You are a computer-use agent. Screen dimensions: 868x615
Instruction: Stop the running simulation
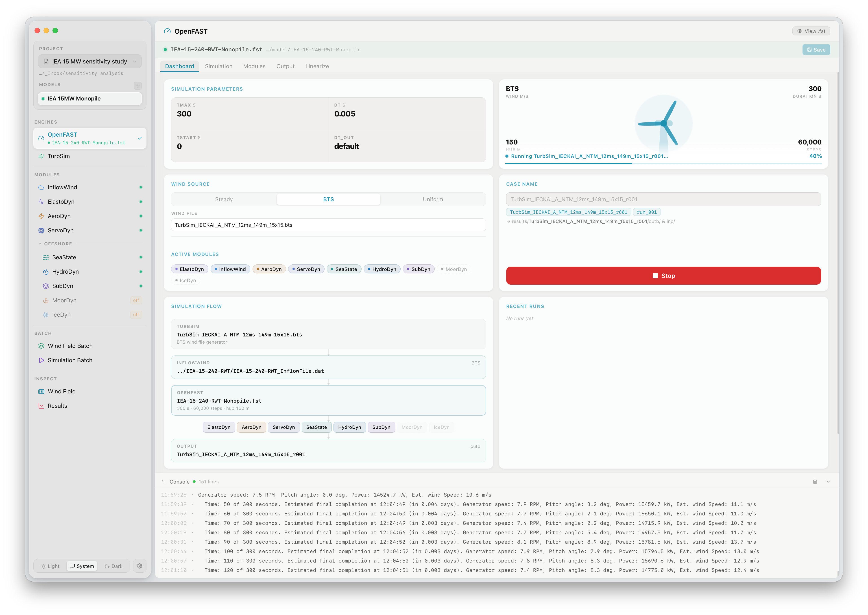663,276
